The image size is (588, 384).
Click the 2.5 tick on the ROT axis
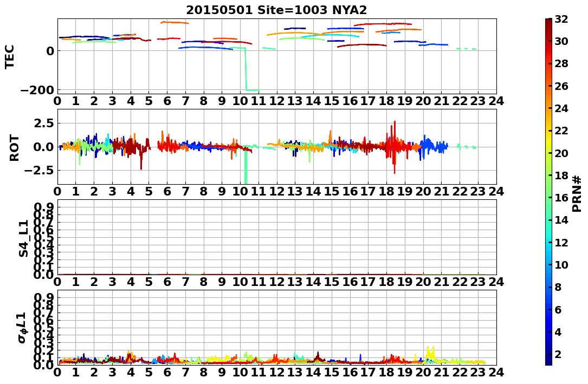[x=44, y=123]
